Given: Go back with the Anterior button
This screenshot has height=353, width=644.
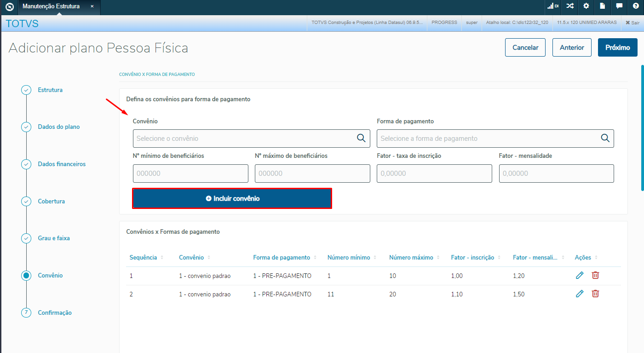Looking at the screenshot, I should pyautogui.click(x=572, y=47).
